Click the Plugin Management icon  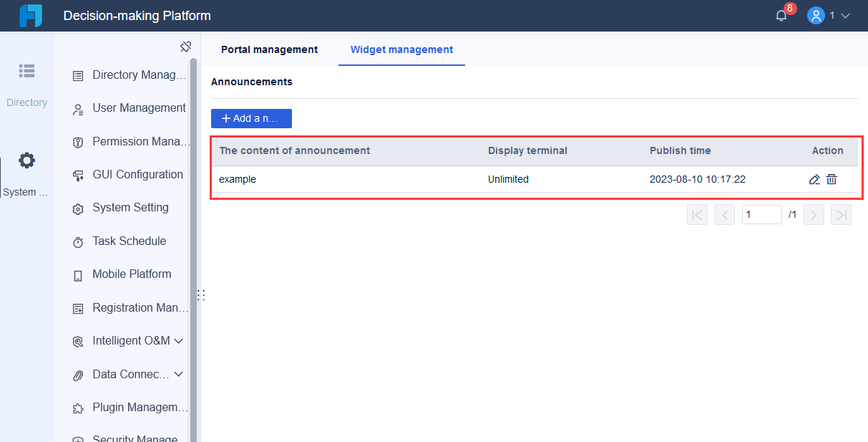tap(79, 407)
